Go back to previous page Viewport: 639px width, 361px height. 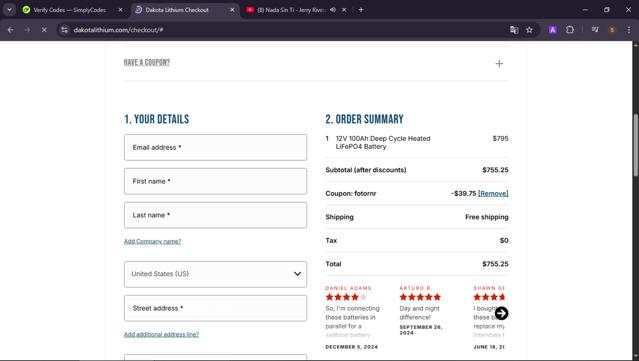point(11,30)
